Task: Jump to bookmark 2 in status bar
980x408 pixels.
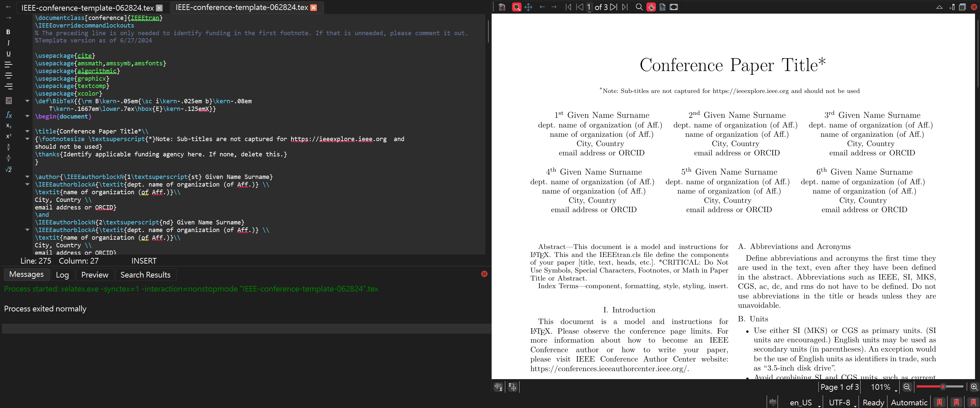Action: [956, 402]
